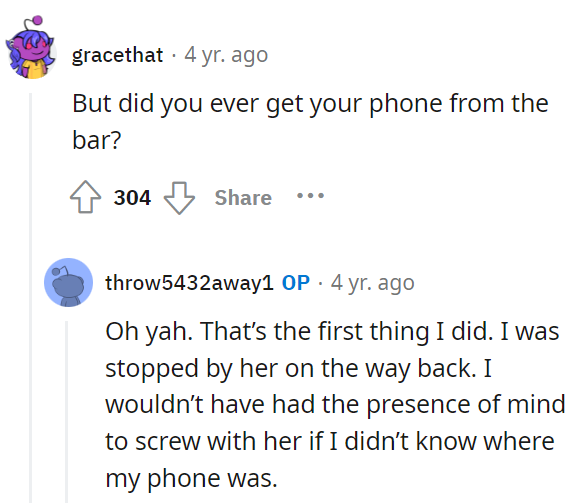Visit the throw5432away1 username link
Viewport: 585px width, 503px height.
tap(190, 282)
